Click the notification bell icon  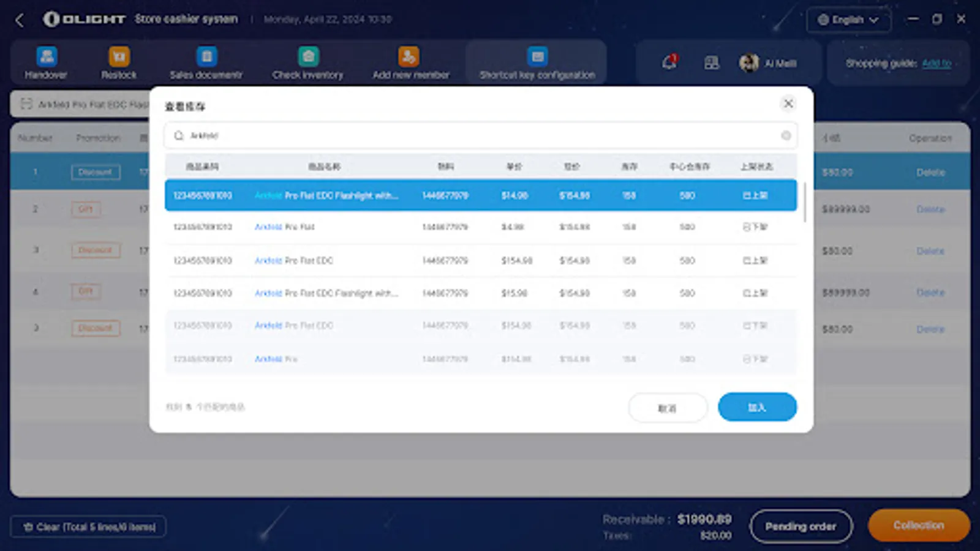669,62
